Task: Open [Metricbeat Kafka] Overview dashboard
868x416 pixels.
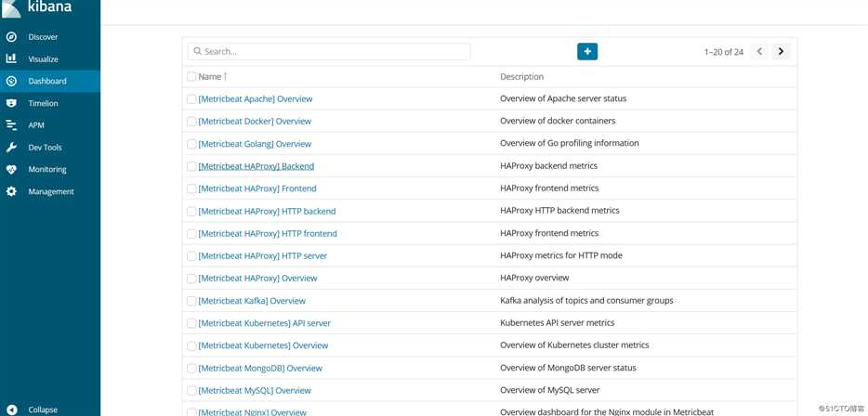Action: coord(252,301)
